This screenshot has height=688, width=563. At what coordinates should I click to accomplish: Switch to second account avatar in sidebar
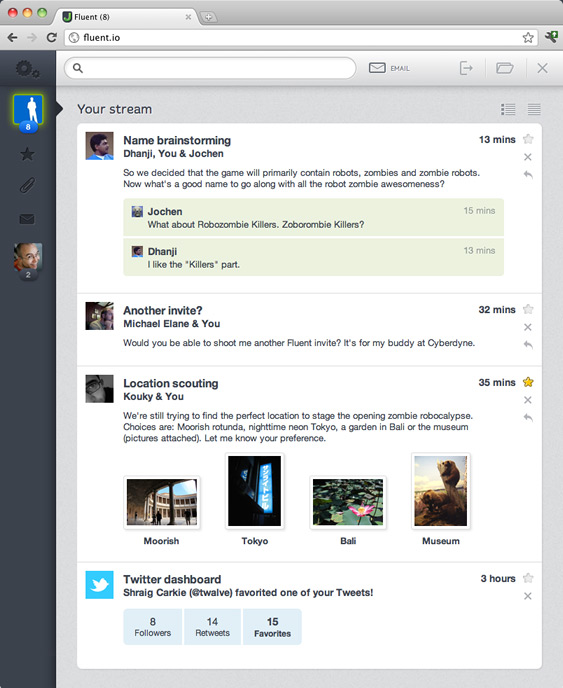pyautogui.click(x=28, y=257)
